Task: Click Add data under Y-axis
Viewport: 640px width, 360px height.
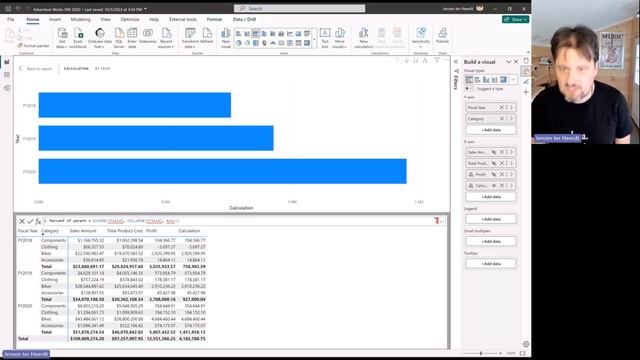Action: point(491,130)
